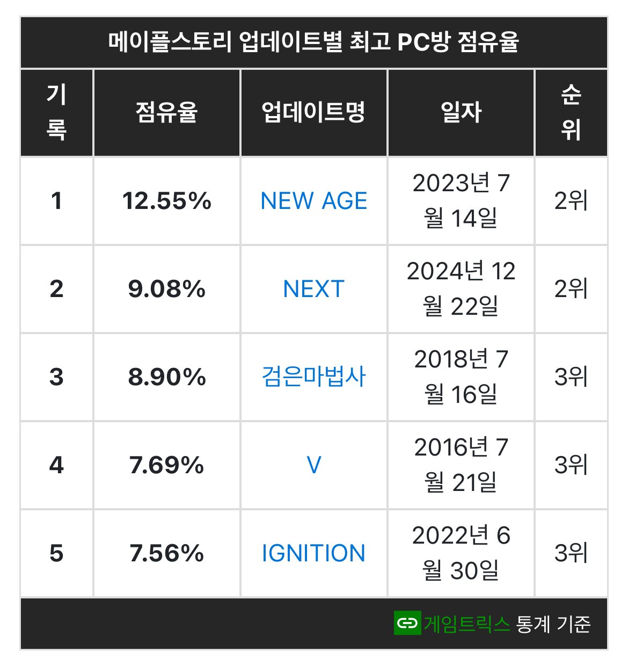Open the NEXT update link

pyautogui.click(x=314, y=289)
